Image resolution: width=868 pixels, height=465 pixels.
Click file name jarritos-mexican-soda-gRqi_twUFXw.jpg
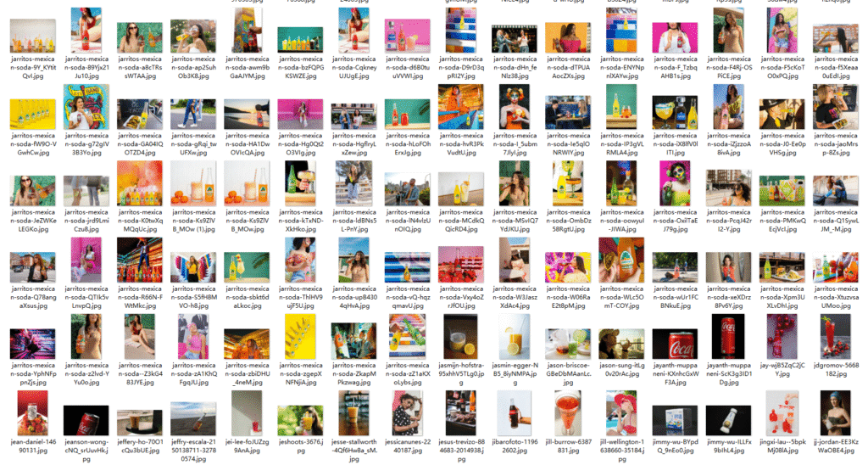pyautogui.click(x=193, y=144)
